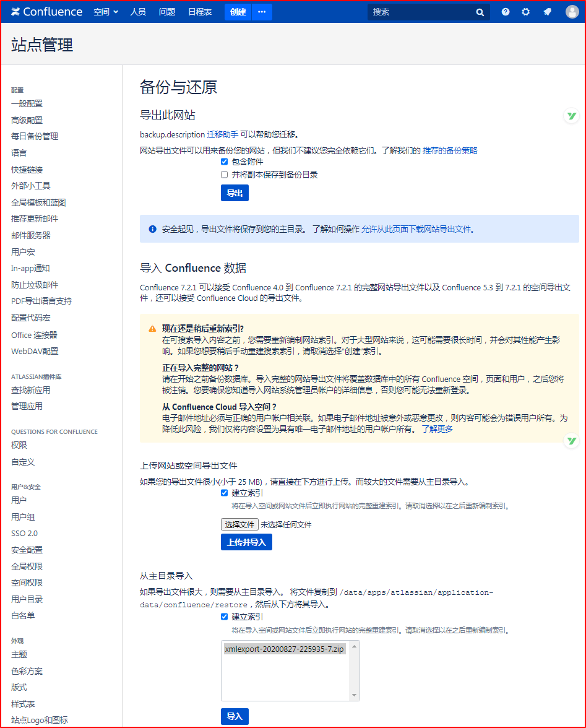Open the 迁移助手 link
The height and width of the screenshot is (728, 586).
pyautogui.click(x=222, y=134)
